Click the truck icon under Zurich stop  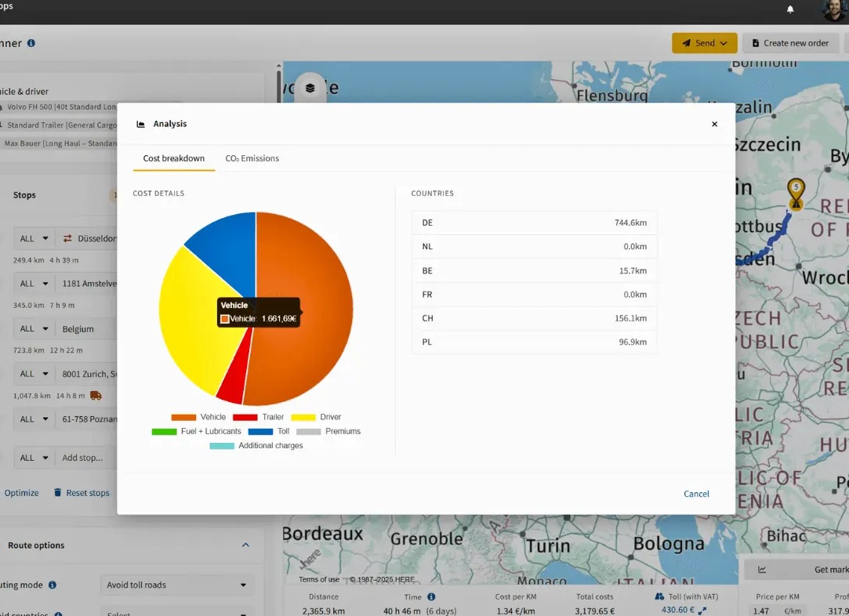pyautogui.click(x=96, y=396)
